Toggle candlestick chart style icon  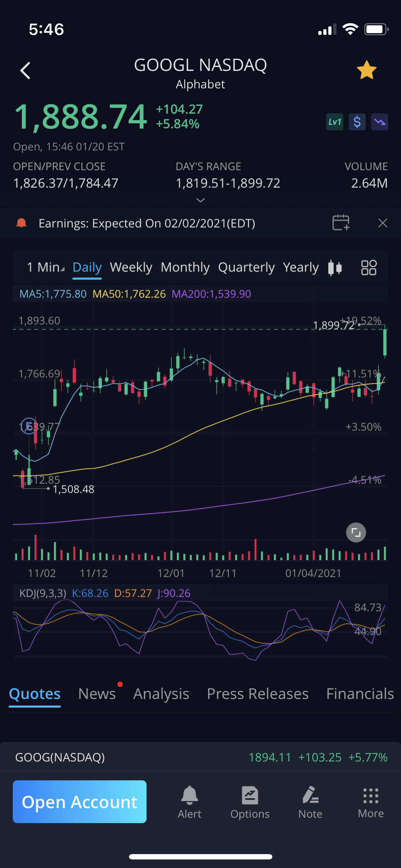335,268
